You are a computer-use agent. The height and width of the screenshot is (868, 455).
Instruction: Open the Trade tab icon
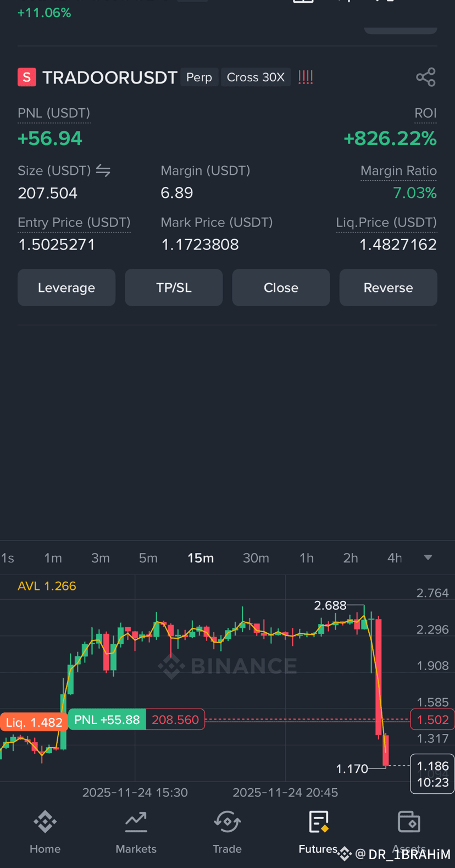point(227,822)
